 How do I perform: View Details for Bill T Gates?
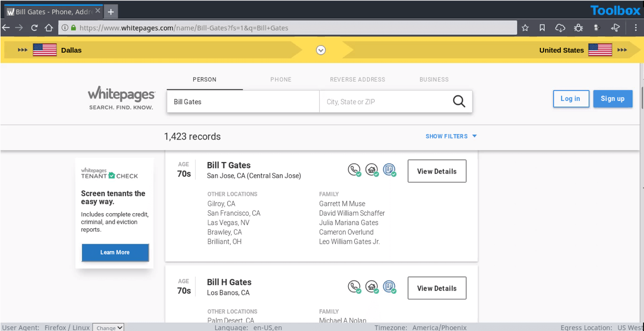437,171
